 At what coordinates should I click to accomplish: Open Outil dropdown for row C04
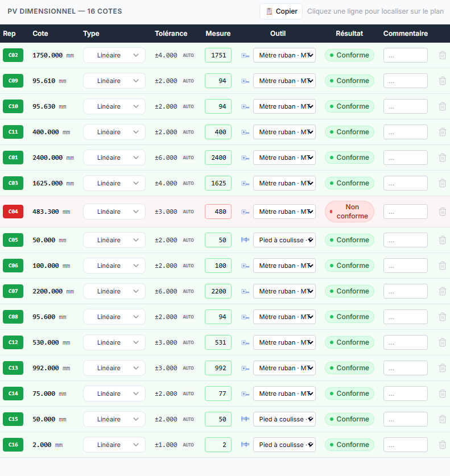284,212
